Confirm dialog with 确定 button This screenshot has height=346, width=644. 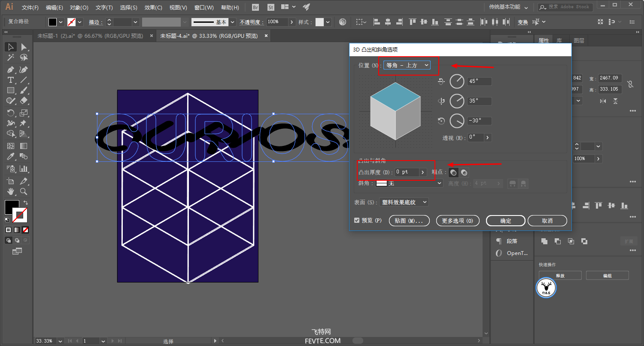[506, 221]
